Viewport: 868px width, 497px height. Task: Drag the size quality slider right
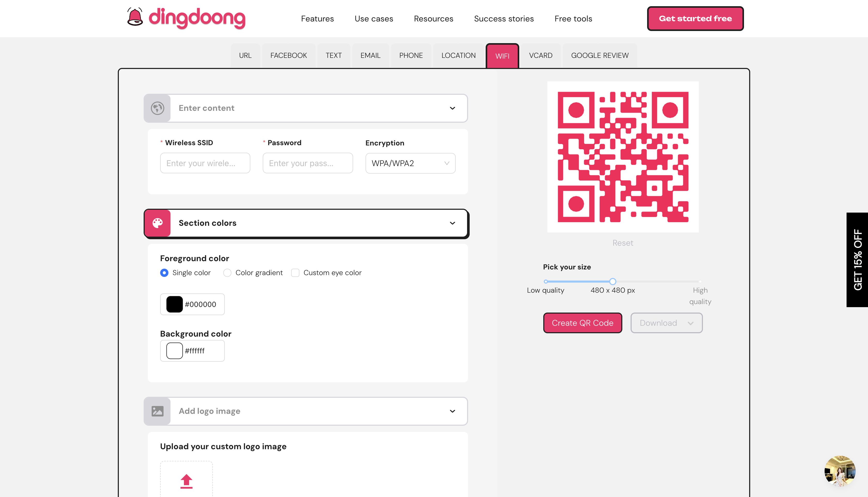pyautogui.click(x=612, y=281)
